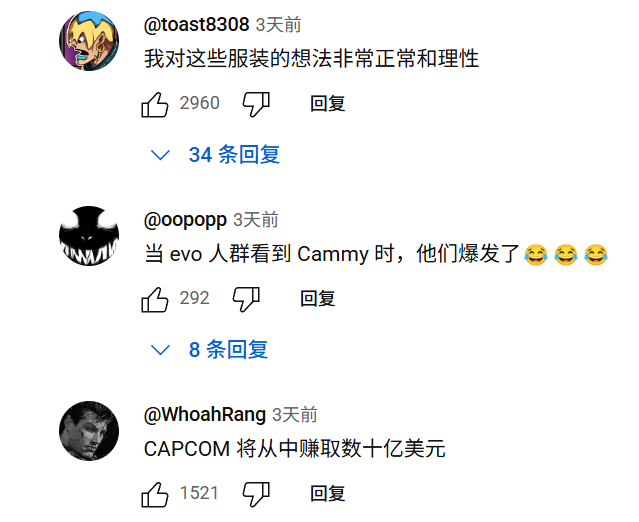This screenshot has width=639, height=522.
Task: Expand the 8 条回复 replies thread
Action: (209, 350)
